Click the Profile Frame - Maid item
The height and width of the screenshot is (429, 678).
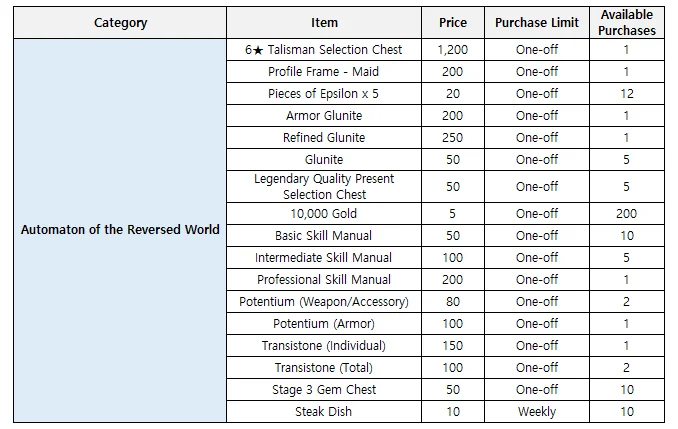point(324,72)
